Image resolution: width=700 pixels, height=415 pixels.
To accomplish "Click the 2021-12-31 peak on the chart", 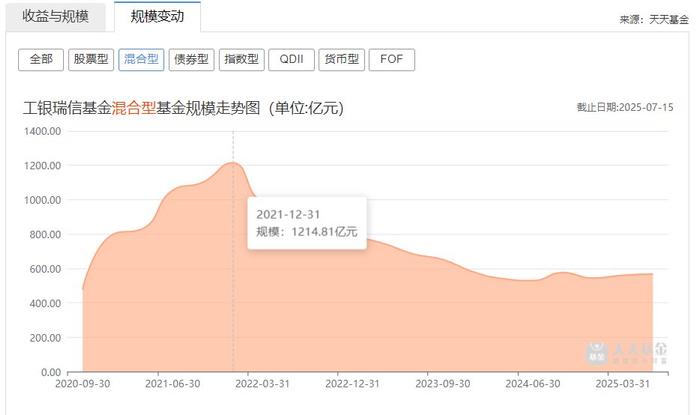I will [233, 162].
